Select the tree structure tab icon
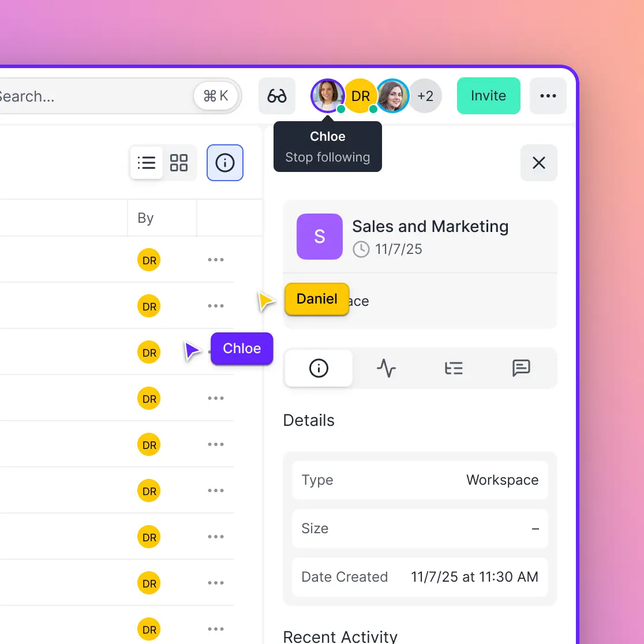Screen dimensions: 644x644 point(454,368)
